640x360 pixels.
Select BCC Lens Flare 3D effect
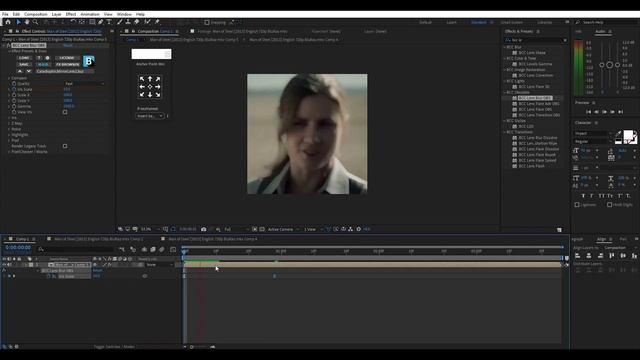[534, 87]
